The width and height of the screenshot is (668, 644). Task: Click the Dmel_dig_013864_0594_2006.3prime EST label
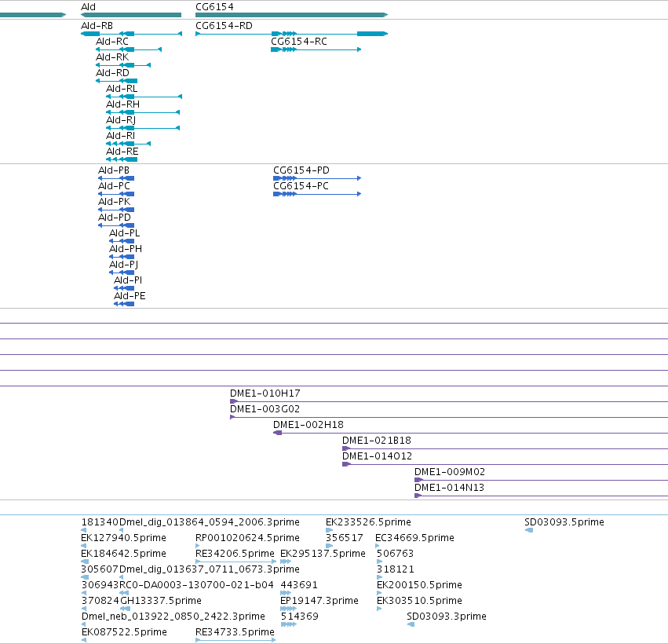[210, 522]
